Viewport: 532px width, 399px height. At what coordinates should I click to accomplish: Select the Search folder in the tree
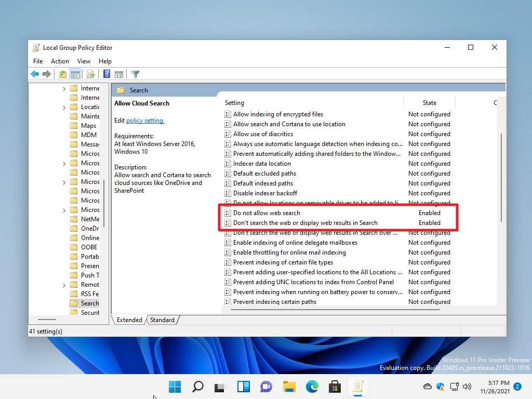[85, 303]
